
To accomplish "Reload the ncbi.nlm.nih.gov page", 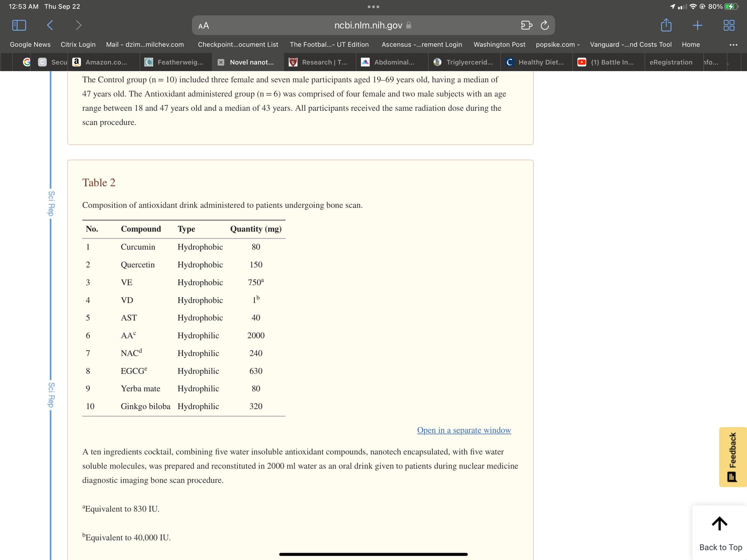I will pyautogui.click(x=545, y=25).
